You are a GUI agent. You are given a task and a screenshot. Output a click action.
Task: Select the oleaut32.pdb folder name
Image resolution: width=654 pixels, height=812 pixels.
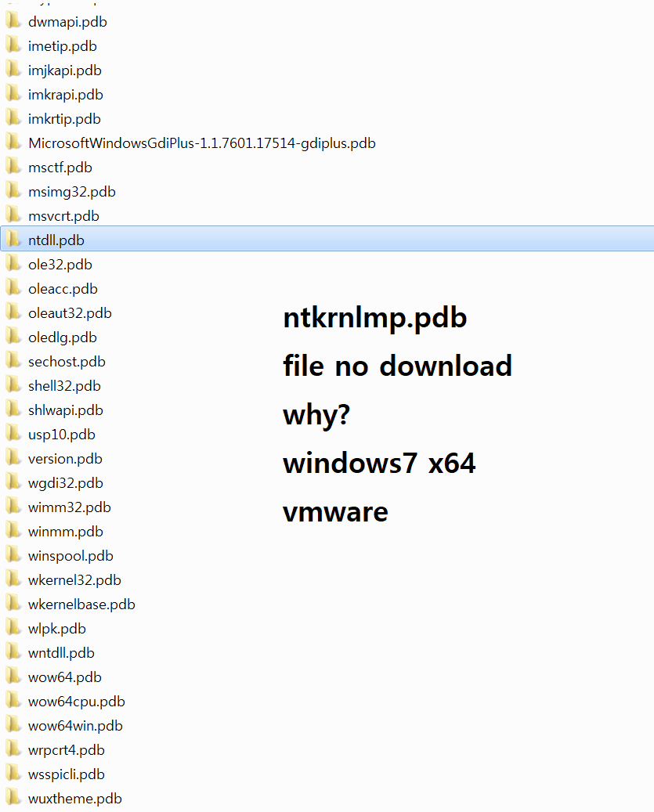pos(70,313)
